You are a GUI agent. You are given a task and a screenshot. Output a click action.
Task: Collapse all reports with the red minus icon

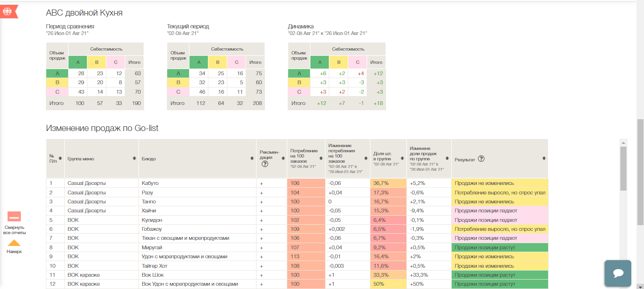point(14,217)
